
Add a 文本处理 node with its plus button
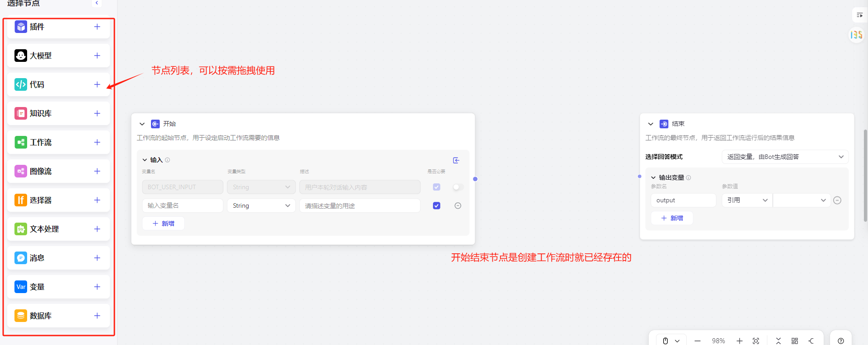point(97,229)
